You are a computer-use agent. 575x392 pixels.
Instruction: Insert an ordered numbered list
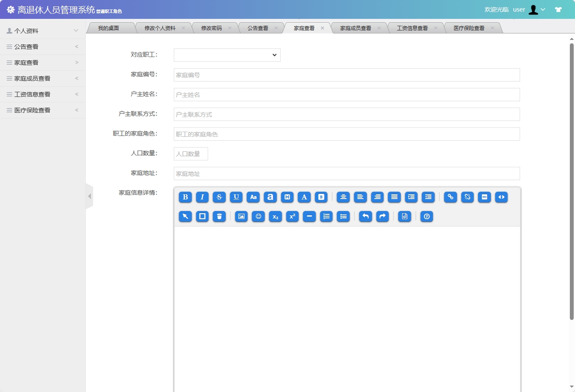(x=327, y=217)
